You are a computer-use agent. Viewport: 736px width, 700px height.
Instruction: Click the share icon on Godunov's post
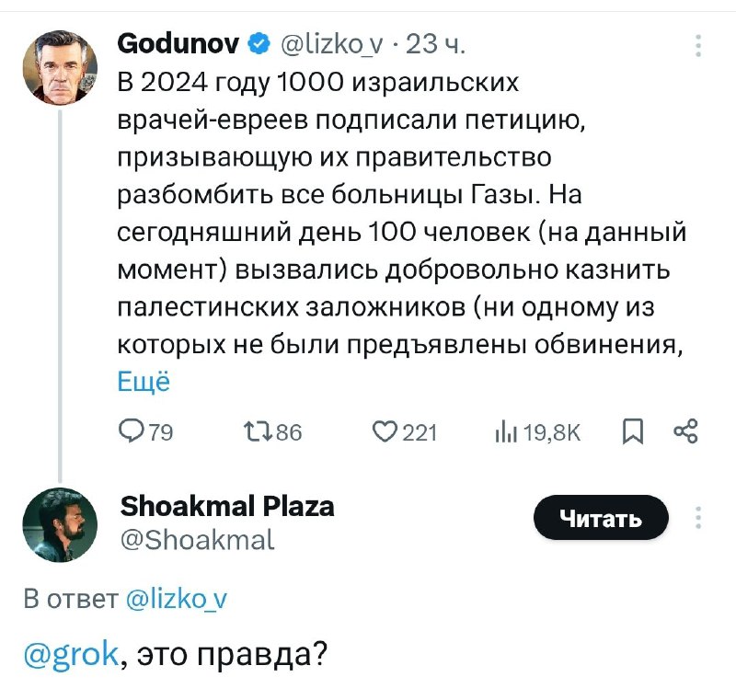(x=685, y=431)
